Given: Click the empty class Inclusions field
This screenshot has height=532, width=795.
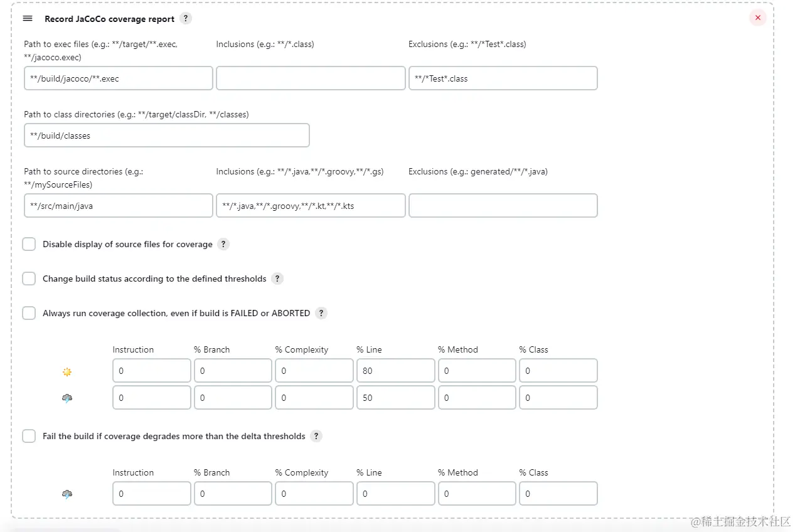Looking at the screenshot, I should pos(311,78).
